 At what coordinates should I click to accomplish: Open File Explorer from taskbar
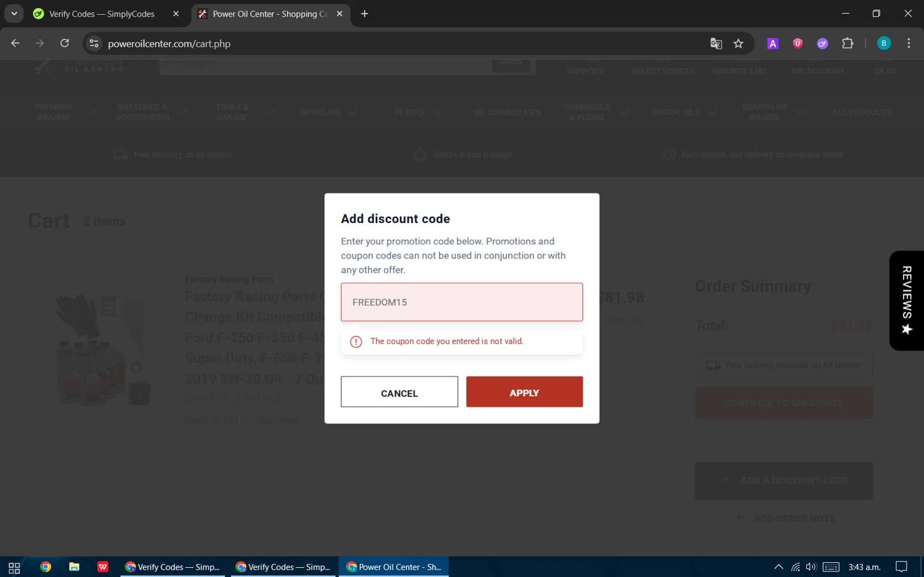coord(74,567)
